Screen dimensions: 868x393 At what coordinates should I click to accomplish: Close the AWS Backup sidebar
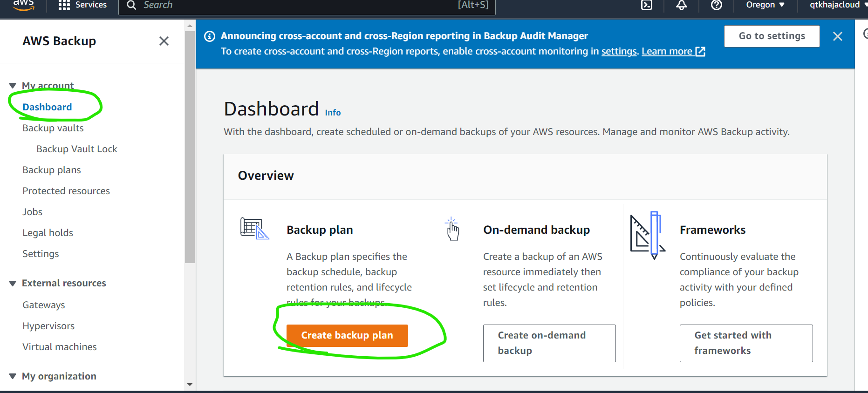coord(164,41)
